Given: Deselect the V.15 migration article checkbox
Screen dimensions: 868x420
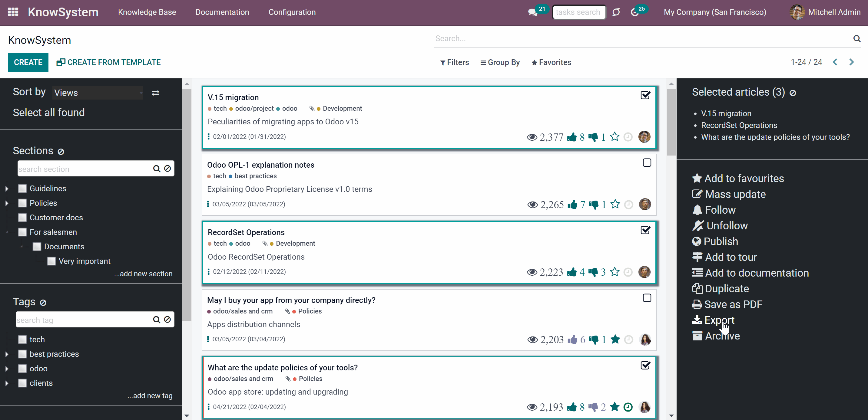Looking at the screenshot, I should 645,95.
